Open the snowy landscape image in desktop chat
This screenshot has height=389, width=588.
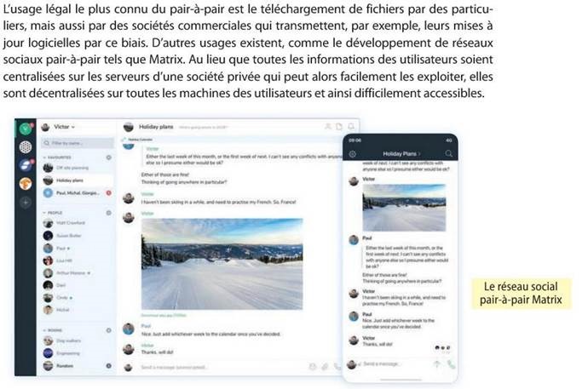(222, 264)
